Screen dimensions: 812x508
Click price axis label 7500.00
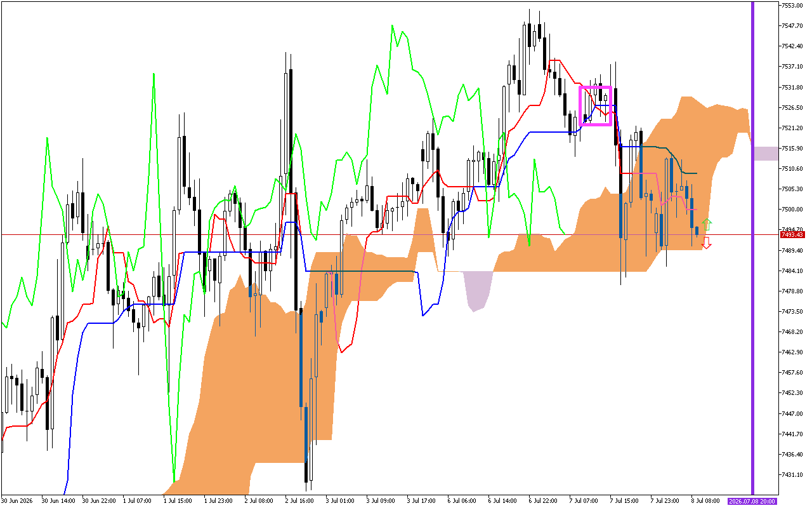click(x=791, y=209)
